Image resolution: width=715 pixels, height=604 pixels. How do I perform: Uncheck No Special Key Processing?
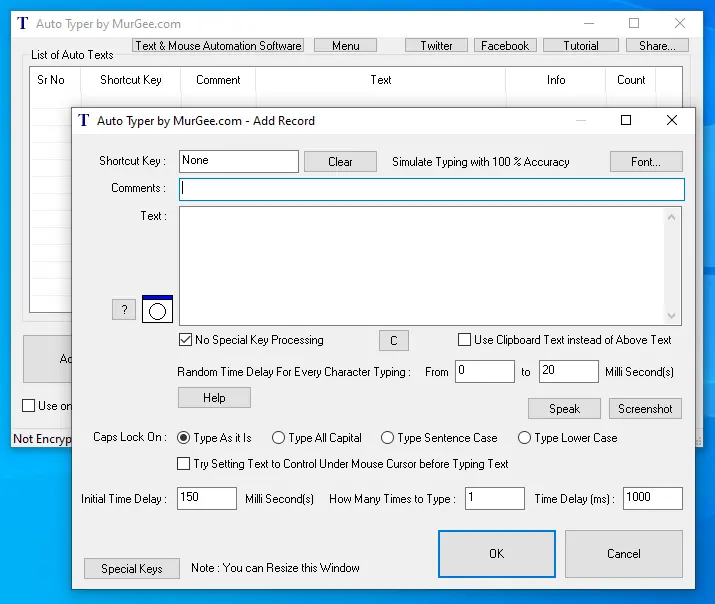point(185,340)
